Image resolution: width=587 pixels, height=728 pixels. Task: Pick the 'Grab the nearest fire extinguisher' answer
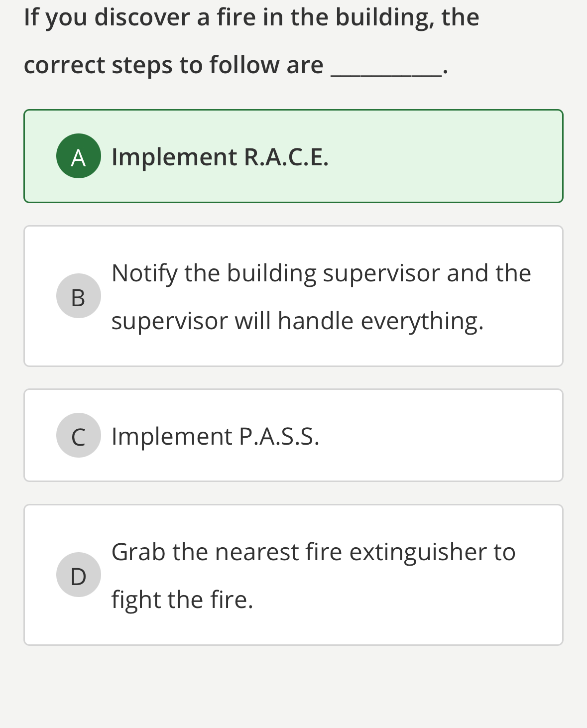click(294, 574)
